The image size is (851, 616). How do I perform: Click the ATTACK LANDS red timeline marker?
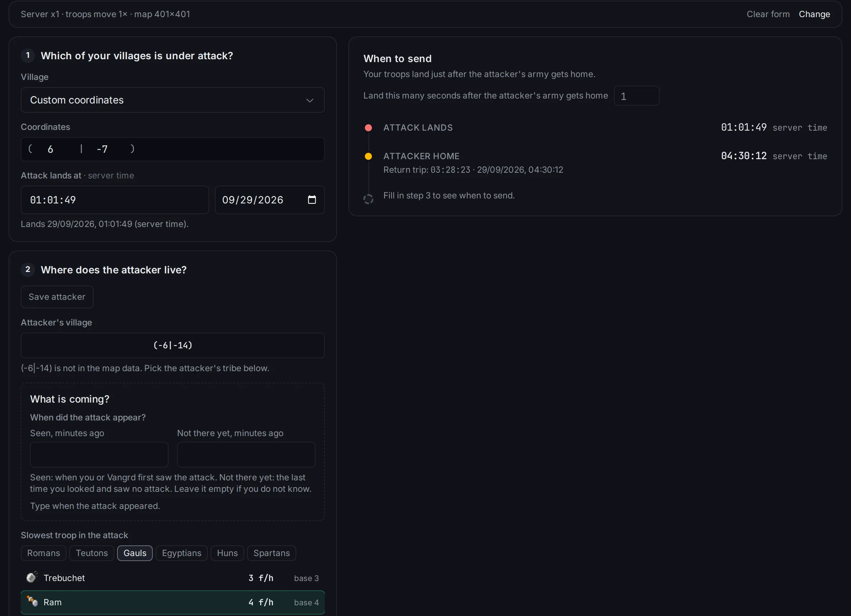coord(368,128)
